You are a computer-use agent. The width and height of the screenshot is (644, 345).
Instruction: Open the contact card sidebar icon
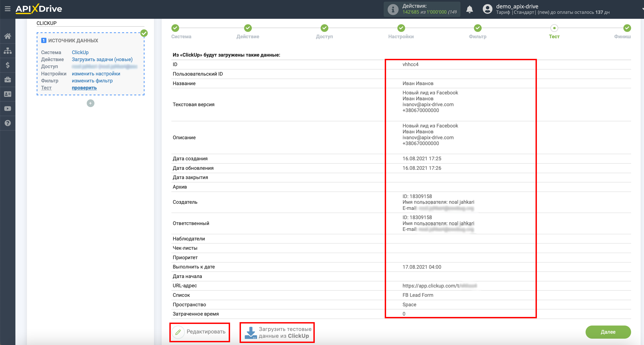7,94
